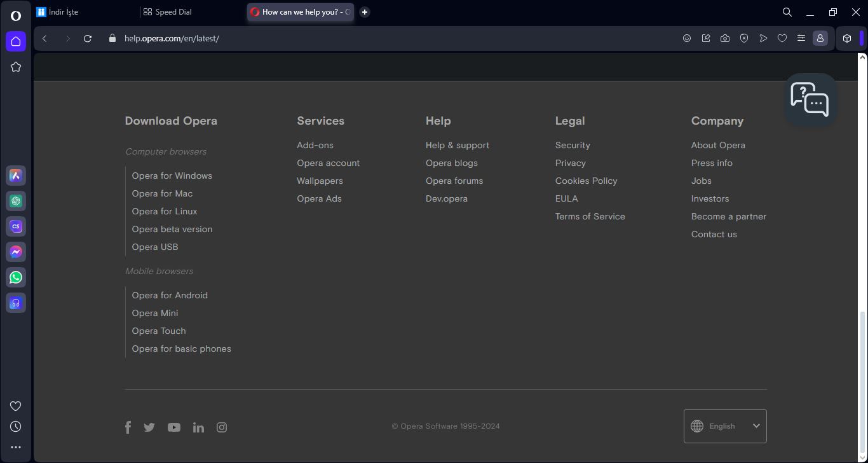Image resolution: width=868 pixels, height=463 pixels.
Task: Launch Aria AI from sidebar
Action: click(16, 176)
